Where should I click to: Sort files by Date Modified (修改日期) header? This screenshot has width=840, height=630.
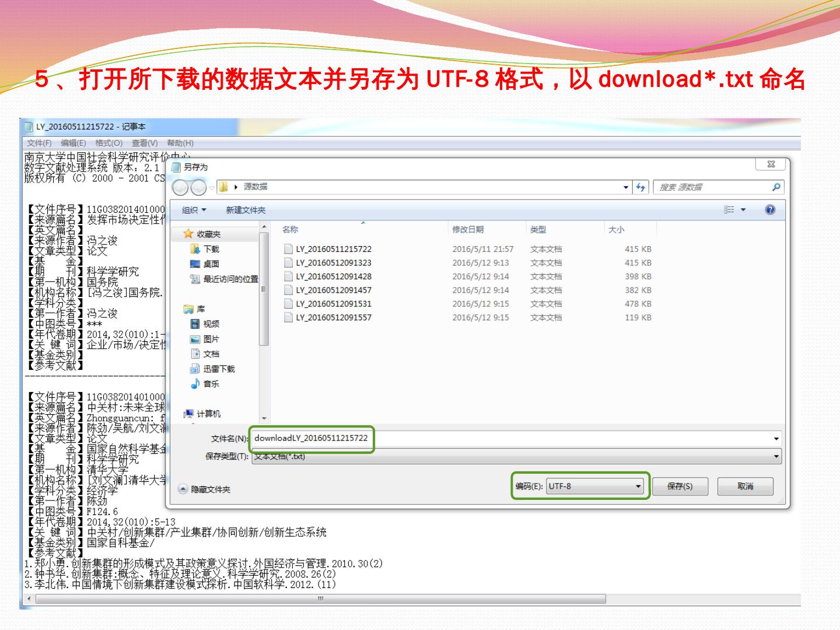click(487, 230)
